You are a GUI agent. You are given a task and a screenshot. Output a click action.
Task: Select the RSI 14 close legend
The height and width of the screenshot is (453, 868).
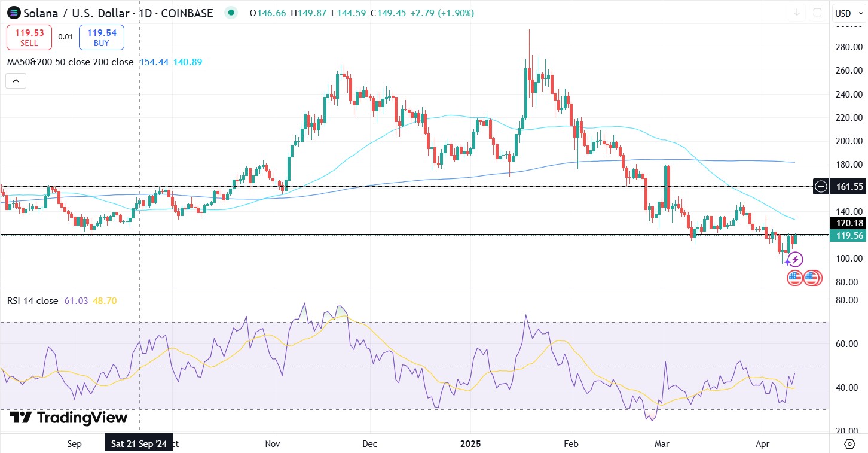32,300
